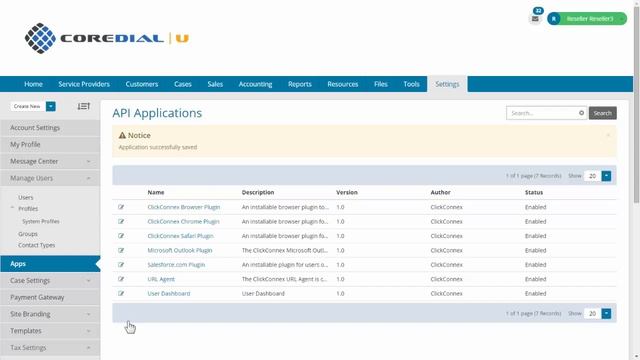This screenshot has height=360, width=640.
Task: Open Account Settings in sidebar
Action: tap(50, 128)
